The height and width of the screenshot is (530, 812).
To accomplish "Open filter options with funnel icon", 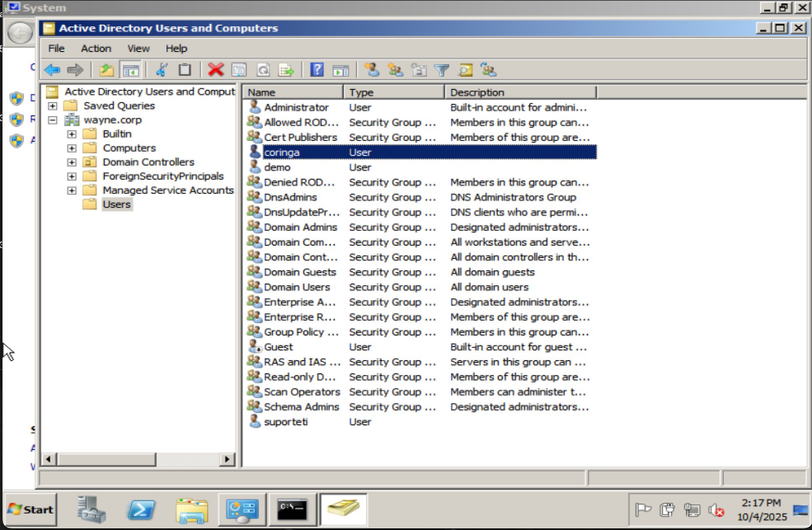I will tap(441, 70).
